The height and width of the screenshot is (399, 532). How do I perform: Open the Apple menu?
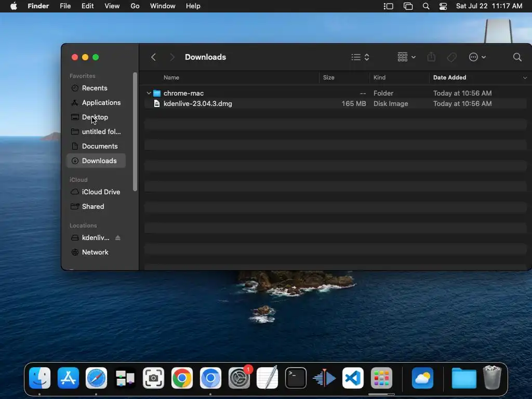coord(14,6)
